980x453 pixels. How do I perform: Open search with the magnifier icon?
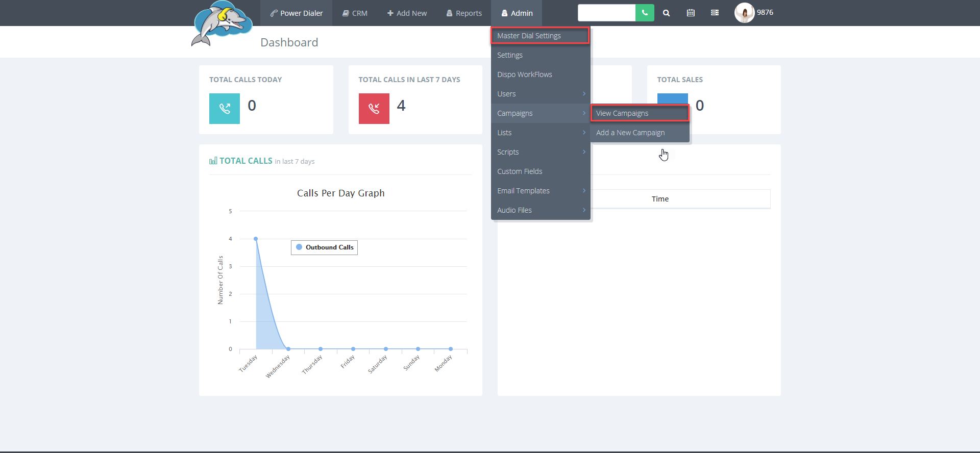coord(666,13)
